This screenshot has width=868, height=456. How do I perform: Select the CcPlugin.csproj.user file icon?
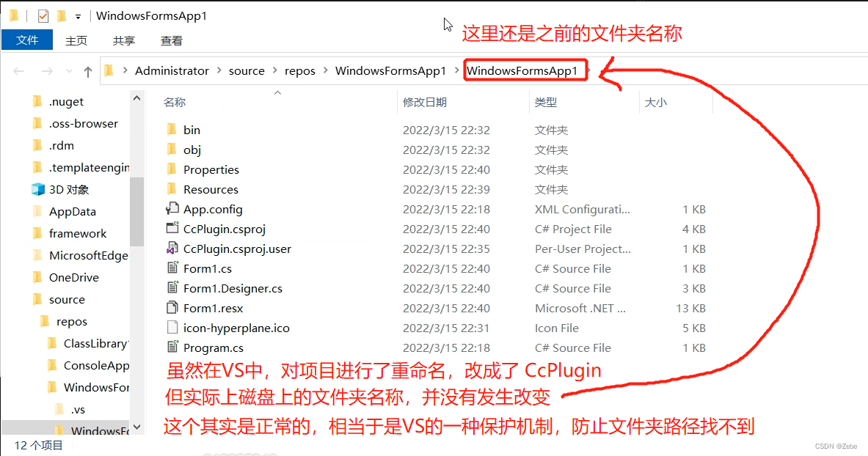172,248
